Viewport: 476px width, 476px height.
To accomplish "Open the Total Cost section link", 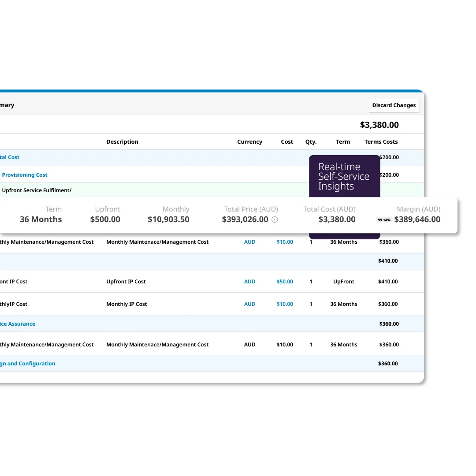I will (10, 157).
